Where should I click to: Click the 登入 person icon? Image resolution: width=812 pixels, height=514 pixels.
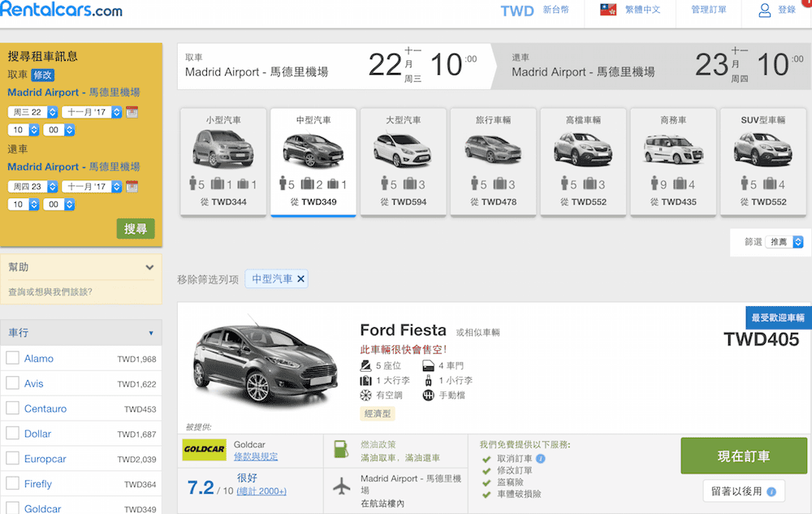point(764,10)
